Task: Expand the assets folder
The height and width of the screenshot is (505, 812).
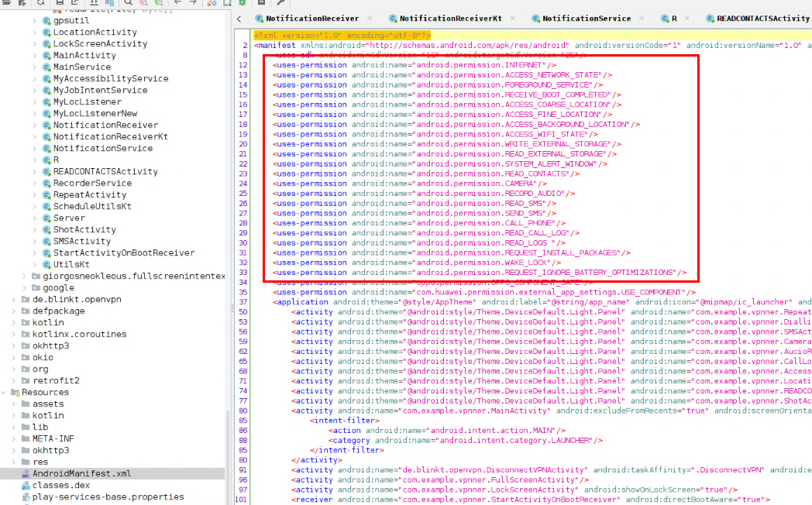Action: pyautogui.click(x=14, y=404)
